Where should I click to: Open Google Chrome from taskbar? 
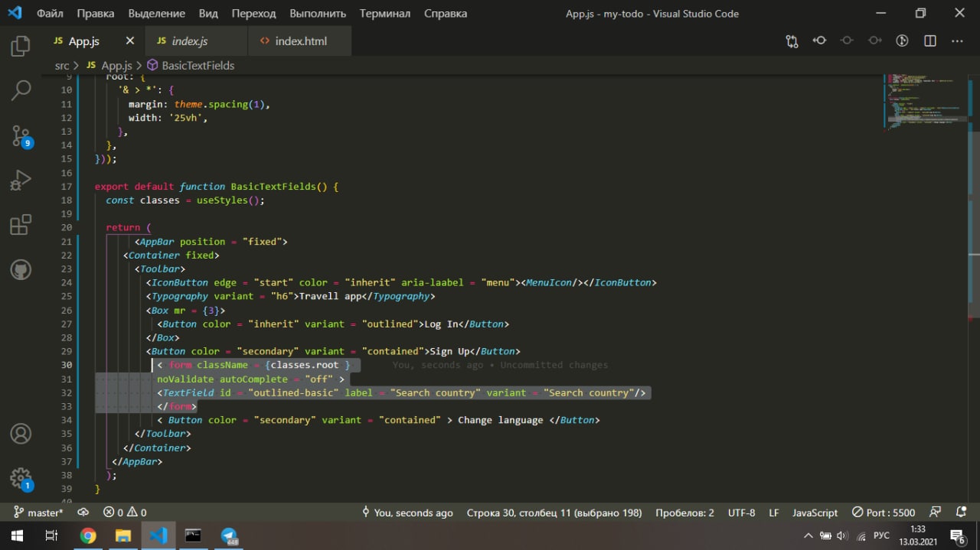[88, 535]
